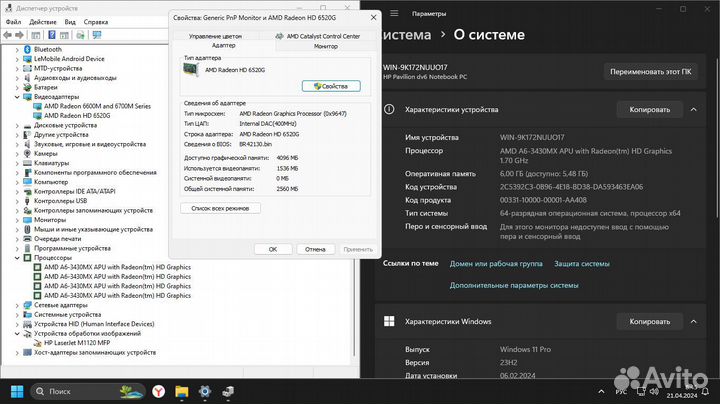Click Back arrow in Device Manager toolbar
Viewport: 720px width, 404px height.
[7, 35]
